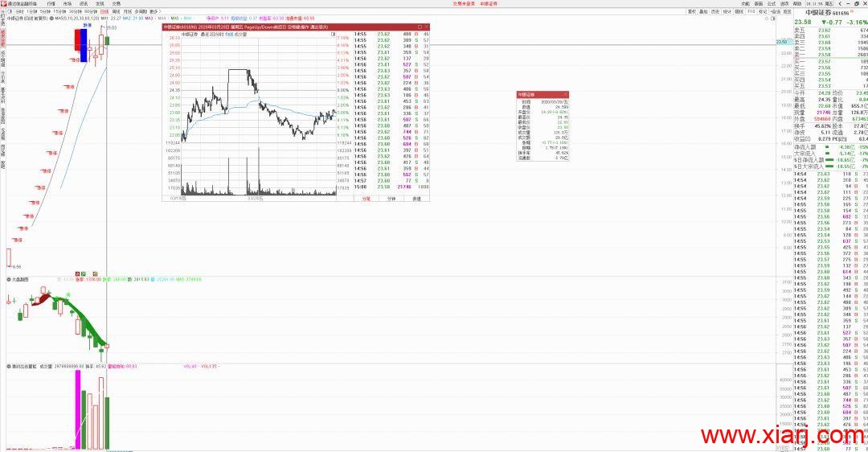This screenshot has height=452, width=868.
Task: Click the 返回 back toolbar button
Action: (x=787, y=11)
